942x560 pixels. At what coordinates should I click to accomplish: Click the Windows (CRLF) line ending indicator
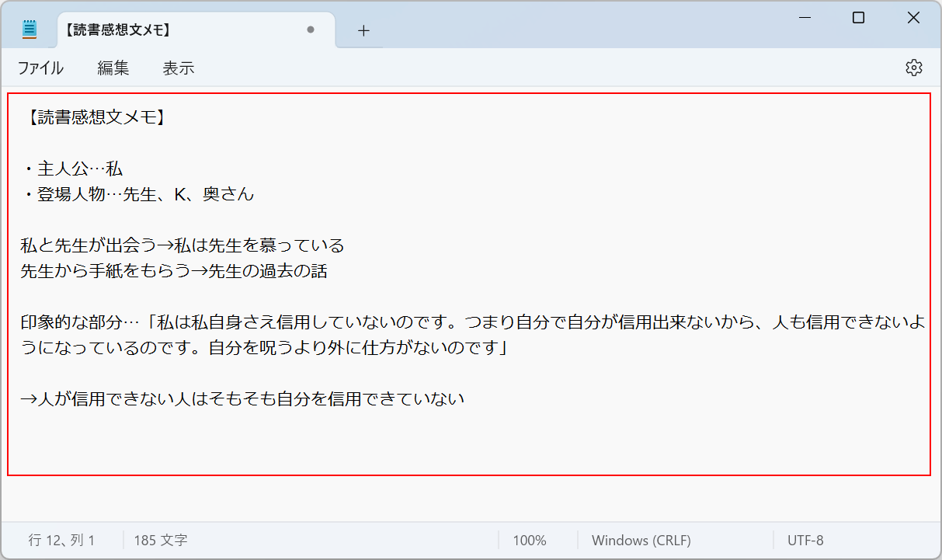point(641,541)
